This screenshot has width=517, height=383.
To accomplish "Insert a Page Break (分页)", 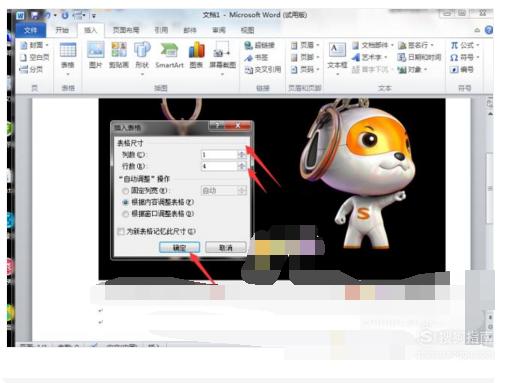I will [x=31, y=69].
